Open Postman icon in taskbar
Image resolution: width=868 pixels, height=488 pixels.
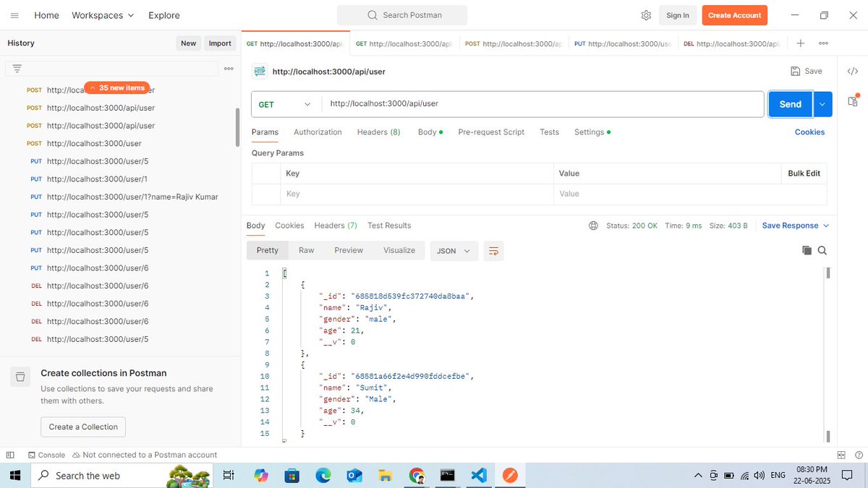[x=510, y=475]
